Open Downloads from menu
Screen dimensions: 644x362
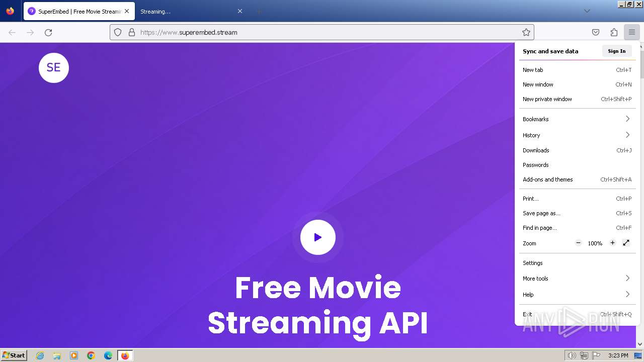coord(577,150)
